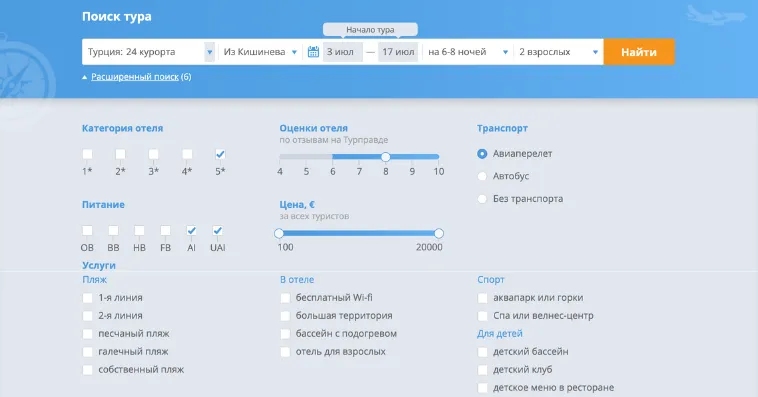Open the на 6-8 ночей nights dropdown

click(x=467, y=52)
